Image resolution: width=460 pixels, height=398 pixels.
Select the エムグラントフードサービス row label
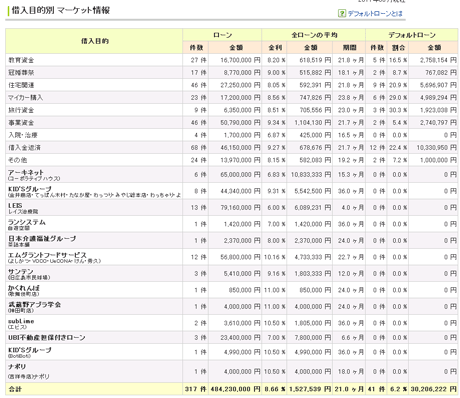point(47,255)
